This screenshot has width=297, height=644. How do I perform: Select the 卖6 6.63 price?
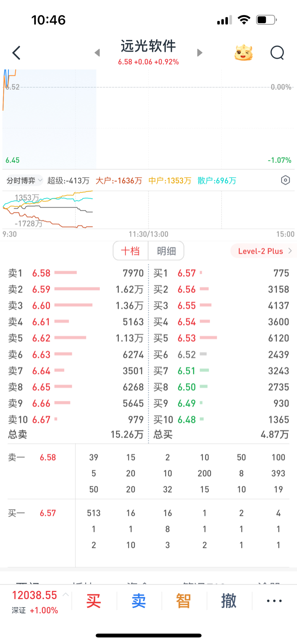click(x=41, y=354)
